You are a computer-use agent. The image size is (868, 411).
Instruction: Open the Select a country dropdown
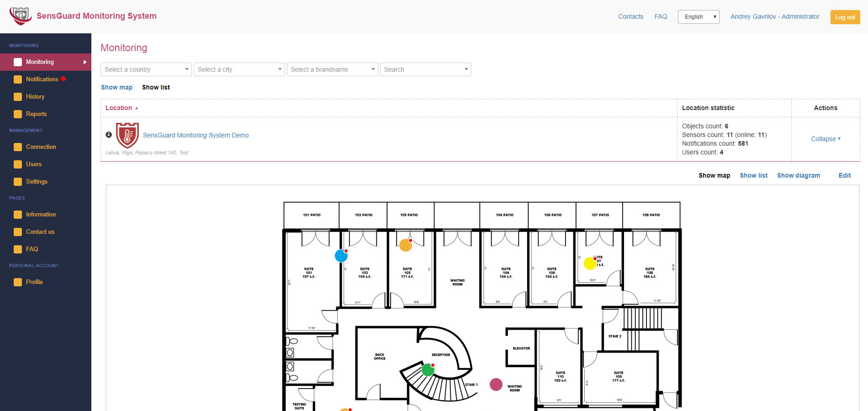pyautogui.click(x=146, y=69)
